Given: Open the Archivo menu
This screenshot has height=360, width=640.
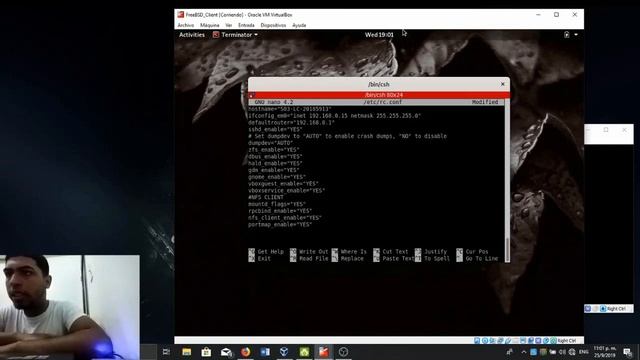Looking at the screenshot, I should pyautogui.click(x=186, y=25).
